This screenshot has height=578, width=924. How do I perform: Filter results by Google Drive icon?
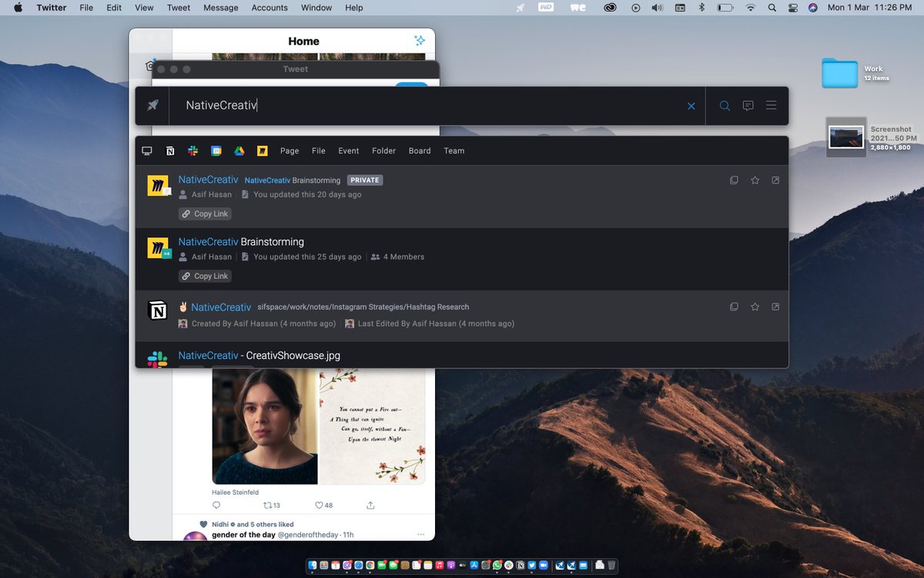pyautogui.click(x=239, y=151)
